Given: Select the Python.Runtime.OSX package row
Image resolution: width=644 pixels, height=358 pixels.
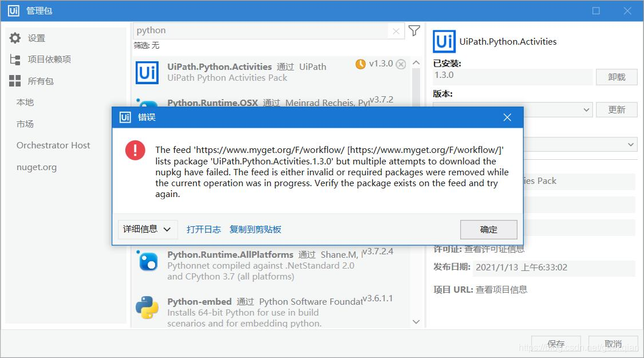Looking at the screenshot, I should pyautogui.click(x=271, y=101).
